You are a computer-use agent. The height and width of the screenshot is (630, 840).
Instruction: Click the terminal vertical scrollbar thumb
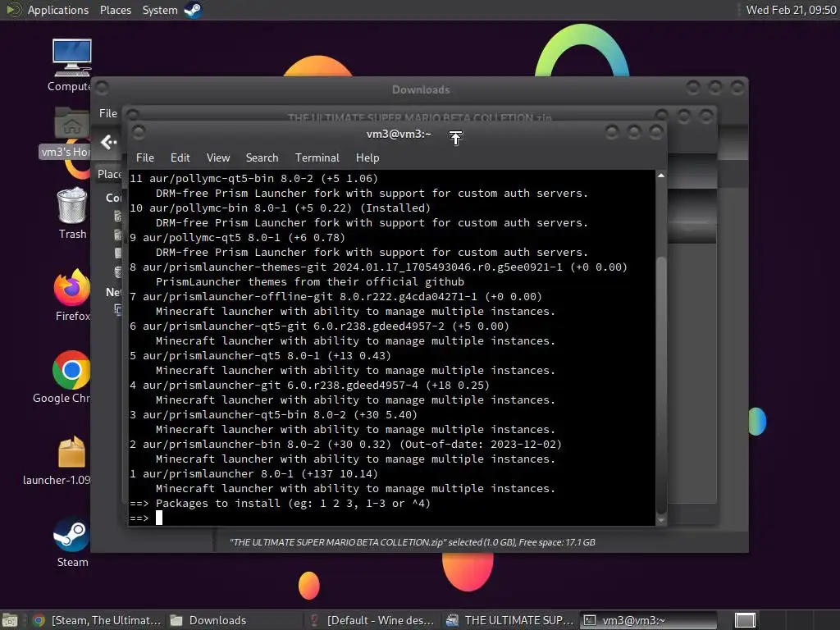pyautogui.click(x=661, y=385)
